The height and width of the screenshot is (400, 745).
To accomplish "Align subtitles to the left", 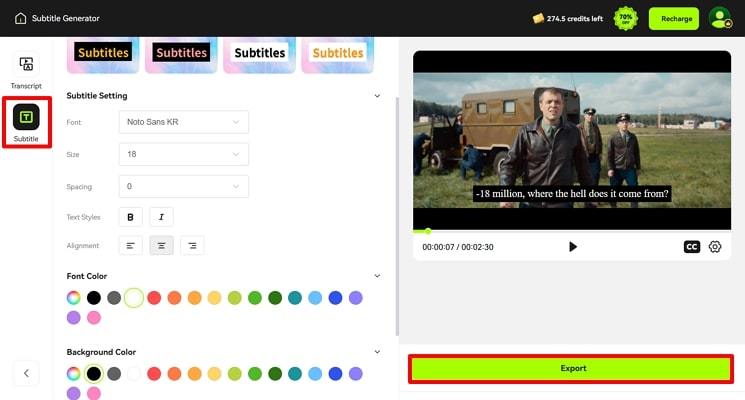I will click(130, 246).
